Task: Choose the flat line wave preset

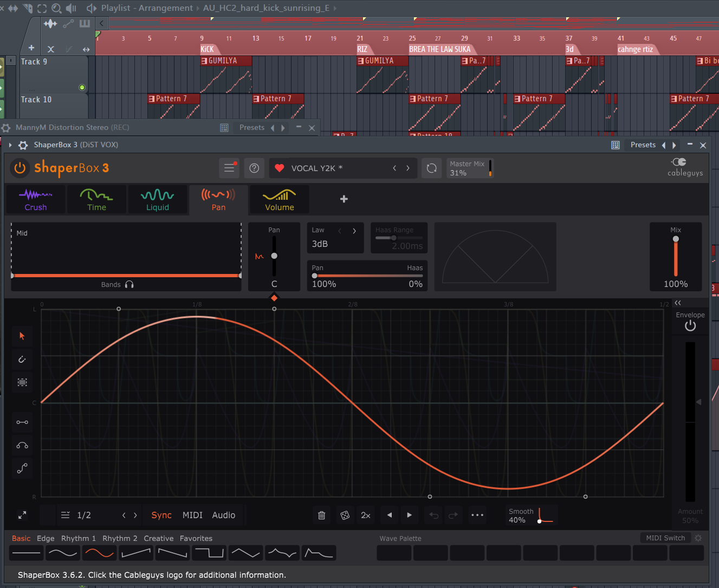Action: coord(26,553)
